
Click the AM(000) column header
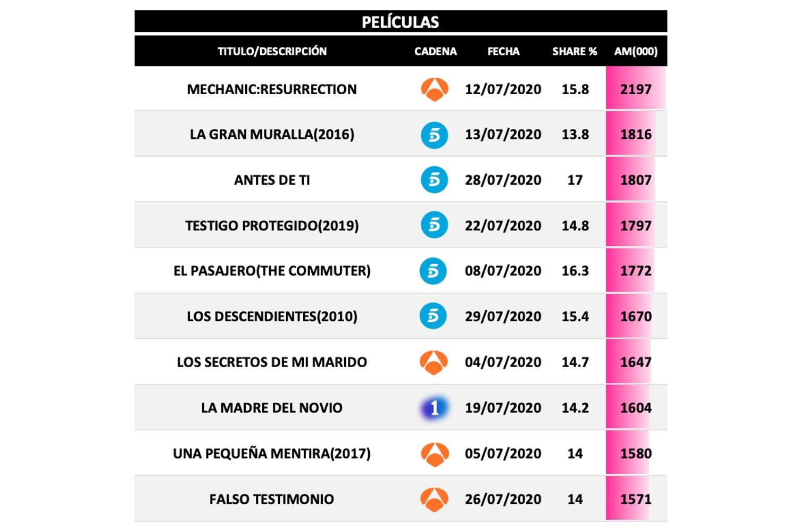point(636,52)
